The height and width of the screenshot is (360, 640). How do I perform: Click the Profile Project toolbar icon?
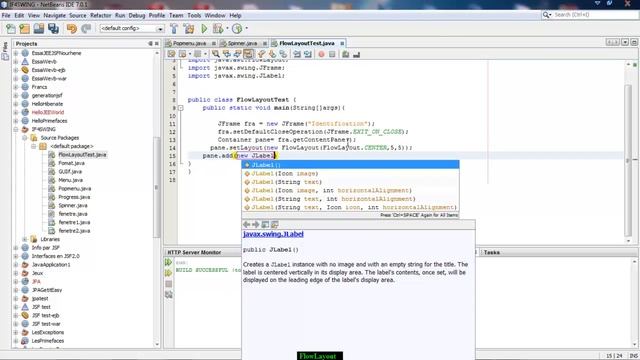[237, 29]
